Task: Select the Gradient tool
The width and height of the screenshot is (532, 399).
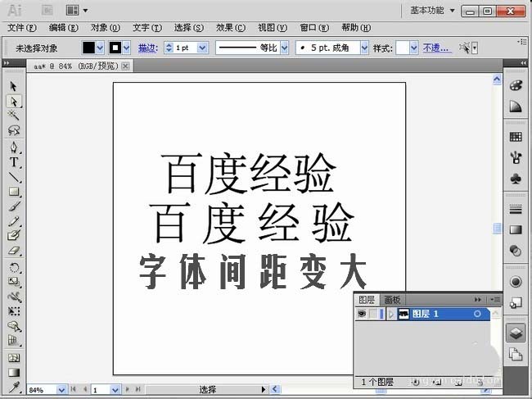Action: pyautogui.click(x=14, y=372)
